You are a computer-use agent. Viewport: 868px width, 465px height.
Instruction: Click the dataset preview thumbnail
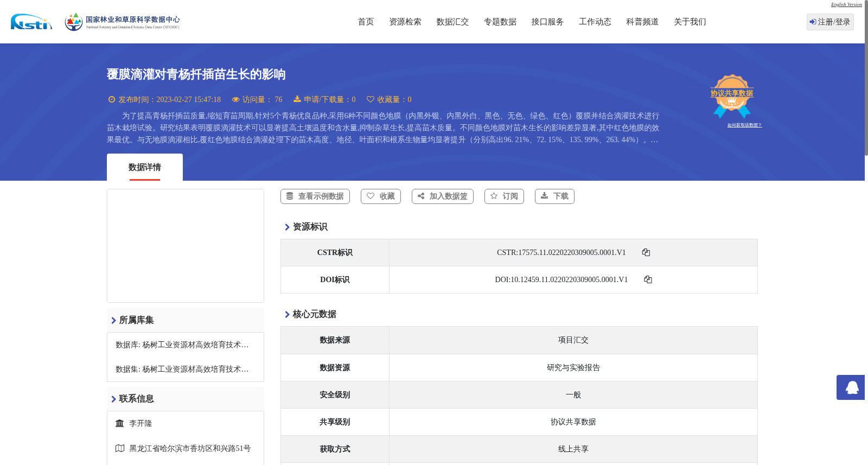pyautogui.click(x=186, y=246)
